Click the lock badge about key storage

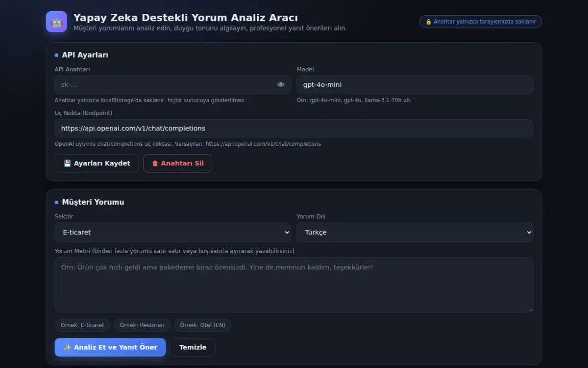click(x=481, y=22)
